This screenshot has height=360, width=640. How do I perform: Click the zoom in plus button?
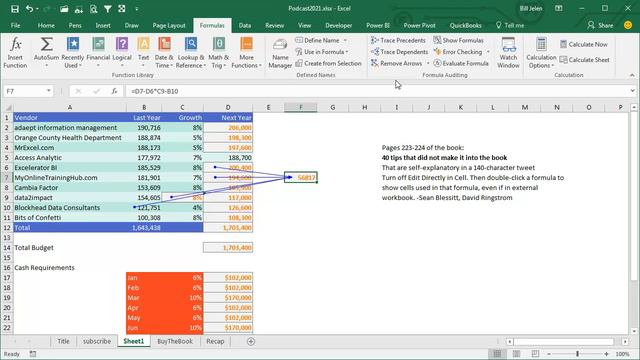(607, 354)
